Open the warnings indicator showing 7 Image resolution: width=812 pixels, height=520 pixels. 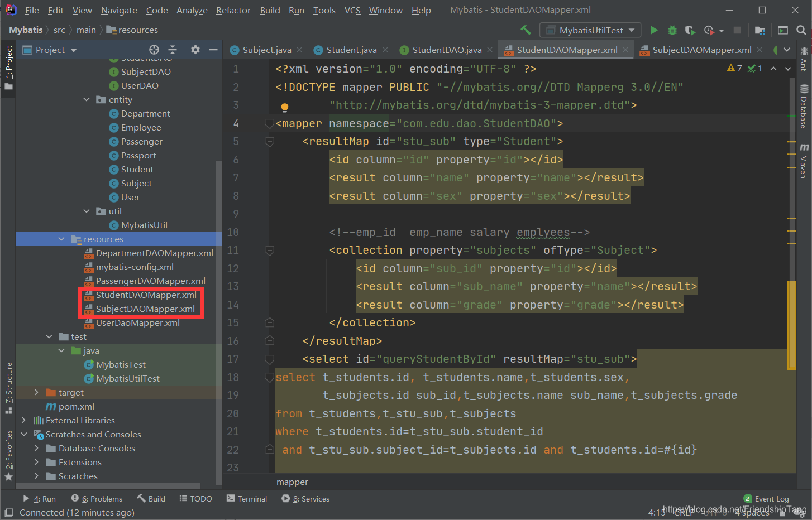coord(734,68)
